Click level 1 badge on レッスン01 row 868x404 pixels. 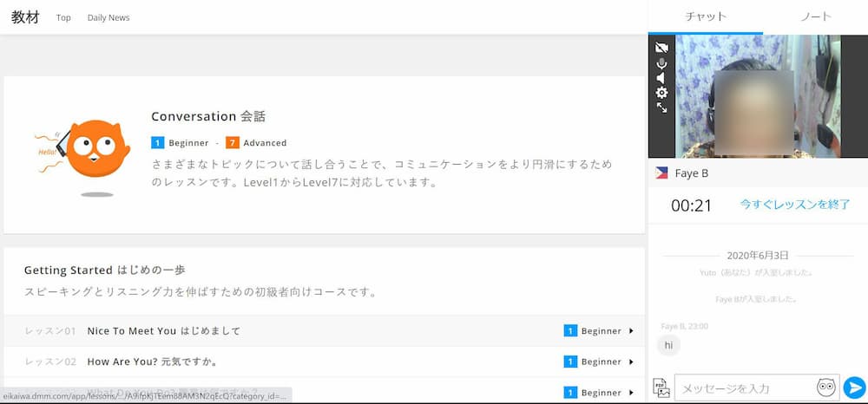pyautogui.click(x=570, y=331)
